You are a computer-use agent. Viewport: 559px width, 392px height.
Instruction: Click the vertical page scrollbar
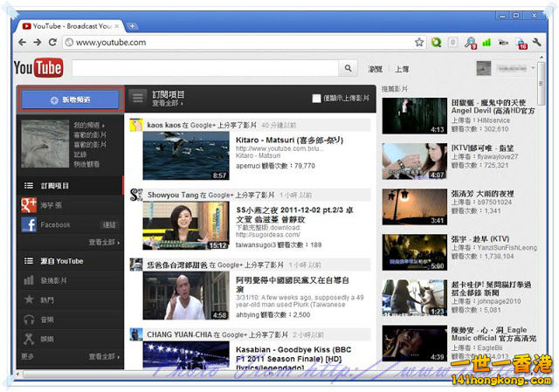point(542,84)
